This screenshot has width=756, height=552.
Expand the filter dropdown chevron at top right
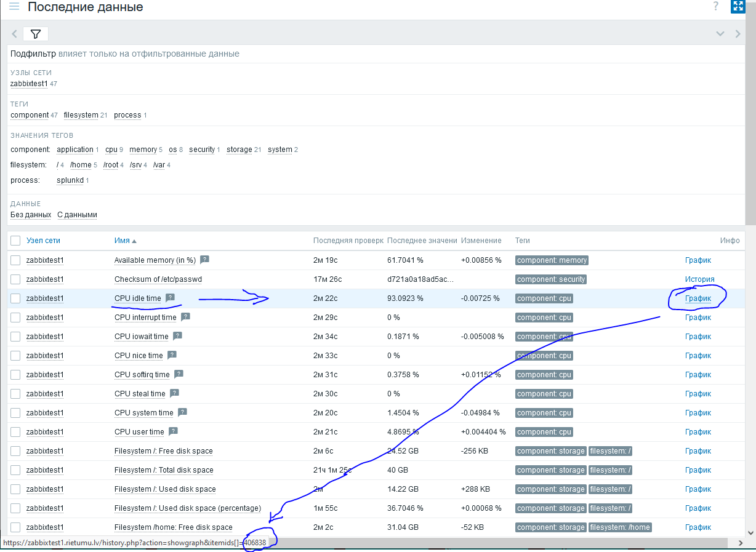720,34
